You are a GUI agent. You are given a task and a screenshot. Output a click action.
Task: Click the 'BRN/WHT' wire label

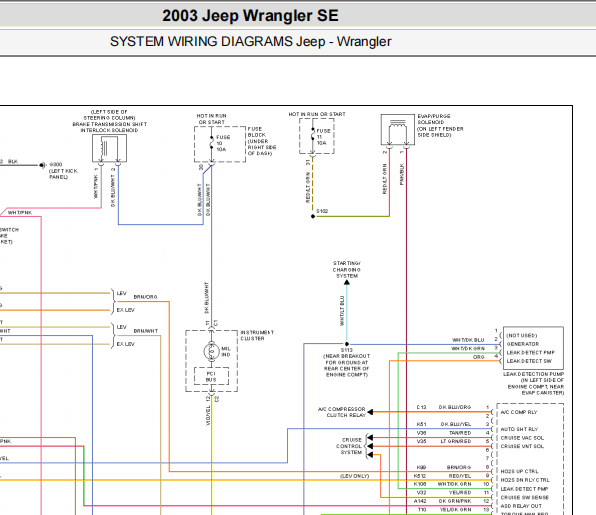pos(146,331)
